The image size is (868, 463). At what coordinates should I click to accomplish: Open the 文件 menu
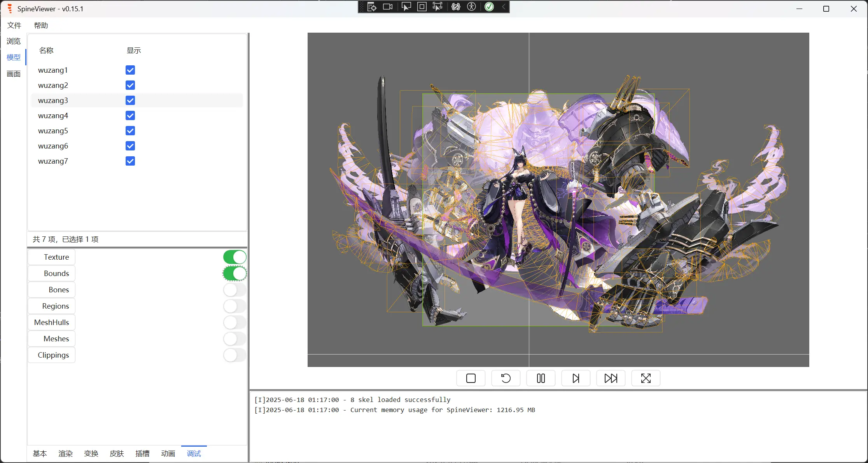[x=14, y=25]
